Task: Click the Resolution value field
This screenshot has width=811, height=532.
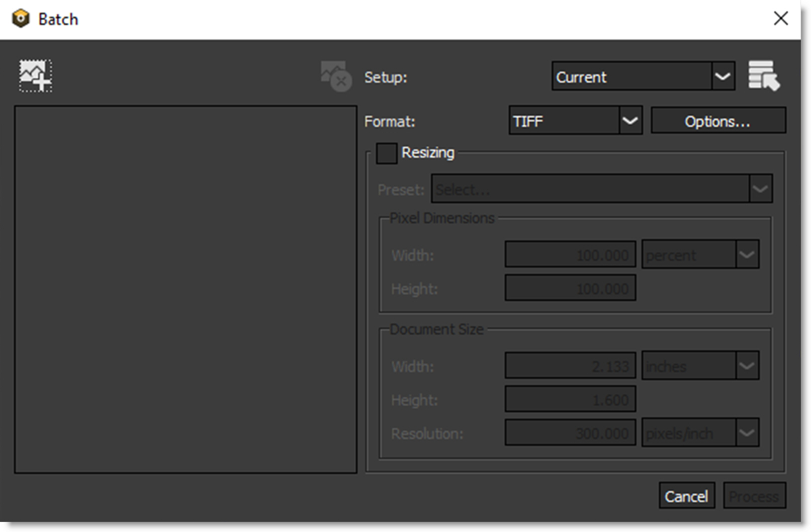Action: [x=570, y=432]
